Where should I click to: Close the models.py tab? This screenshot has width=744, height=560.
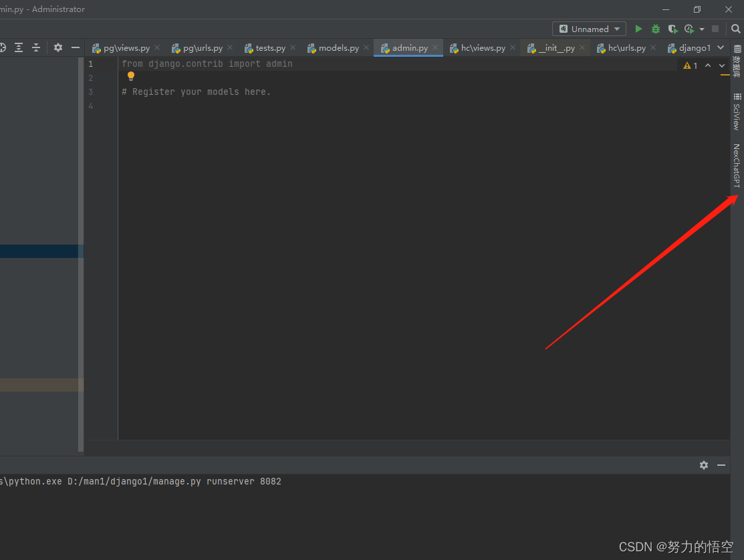(x=366, y=47)
